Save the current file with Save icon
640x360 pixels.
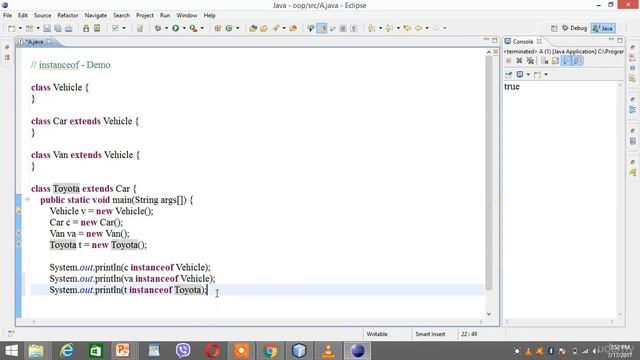[47, 28]
